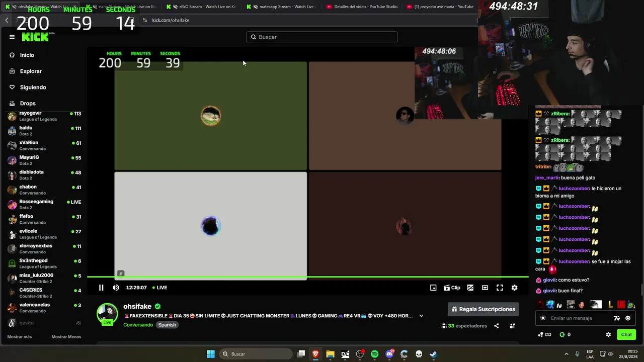Screen dimensions: 644x362
Task: Open Discord from the taskbar
Action: [389, 354]
